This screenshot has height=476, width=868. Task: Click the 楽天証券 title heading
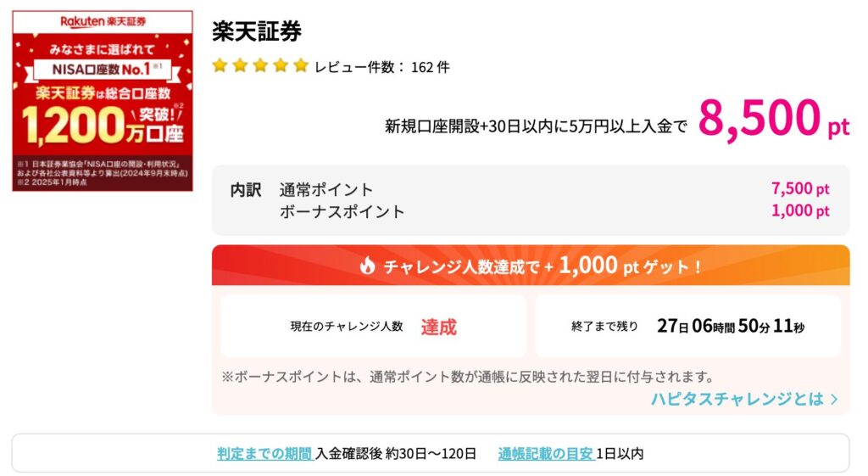tap(257, 31)
